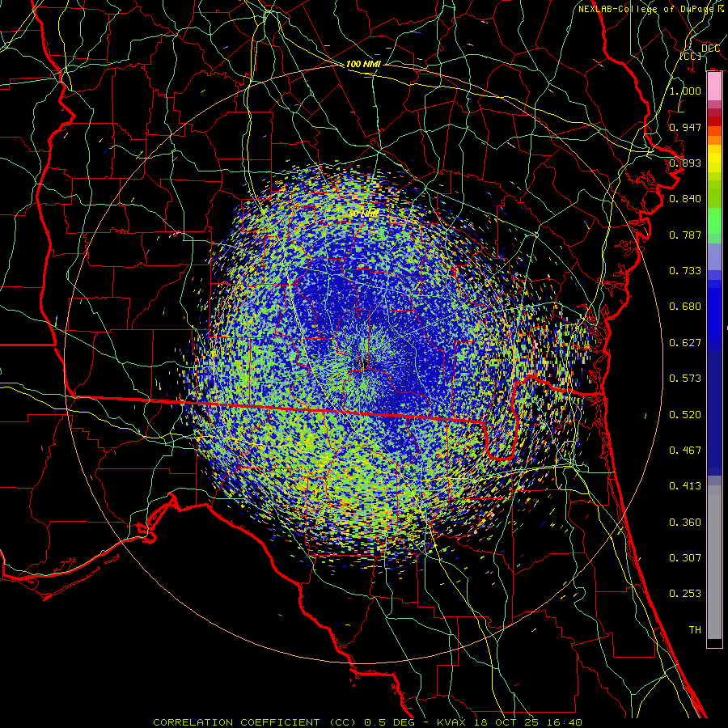The image size is (728, 728).
Task: Click the 0.787 legend value
Action: coord(685,235)
